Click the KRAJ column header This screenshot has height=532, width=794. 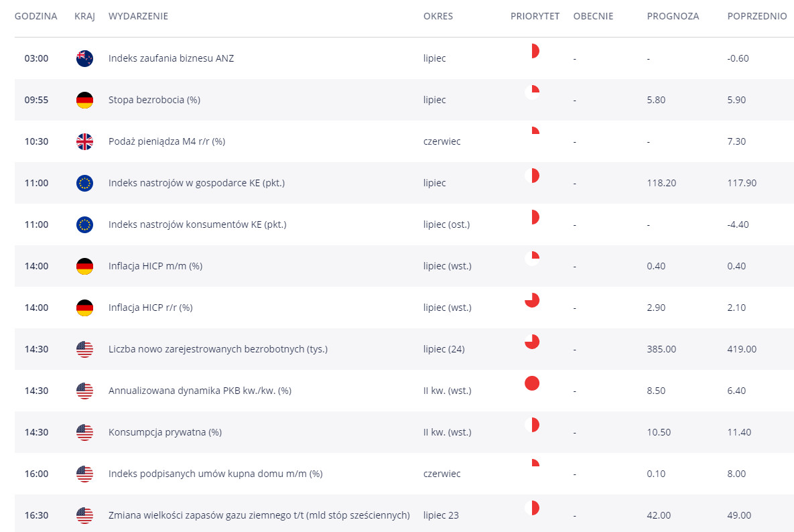[84, 16]
